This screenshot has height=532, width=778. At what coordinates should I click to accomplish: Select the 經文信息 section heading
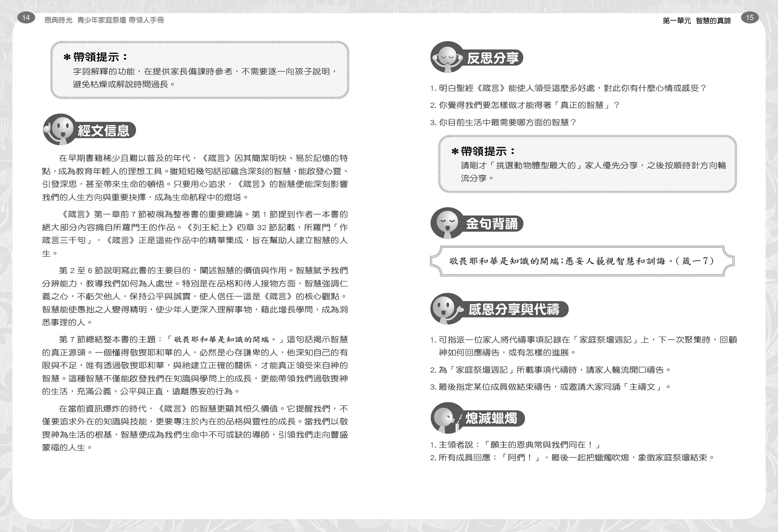coord(103,131)
